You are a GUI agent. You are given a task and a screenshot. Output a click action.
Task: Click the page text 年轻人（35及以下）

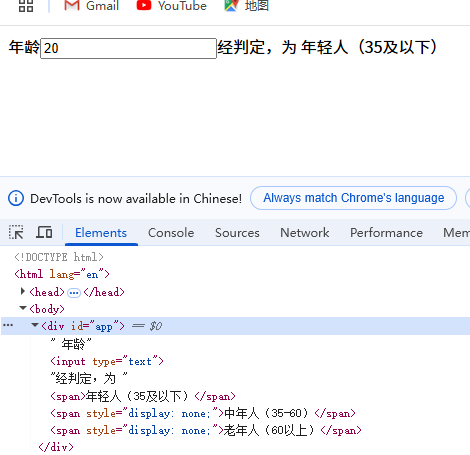pos(369,47)
